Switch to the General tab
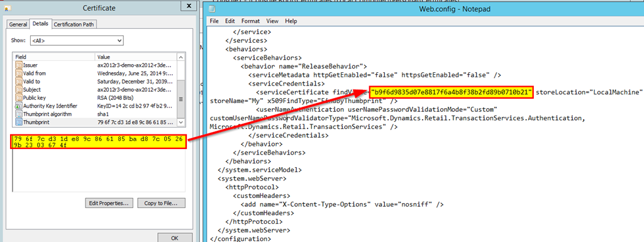Viewport: 644px width, 242px height. [18, 24]
